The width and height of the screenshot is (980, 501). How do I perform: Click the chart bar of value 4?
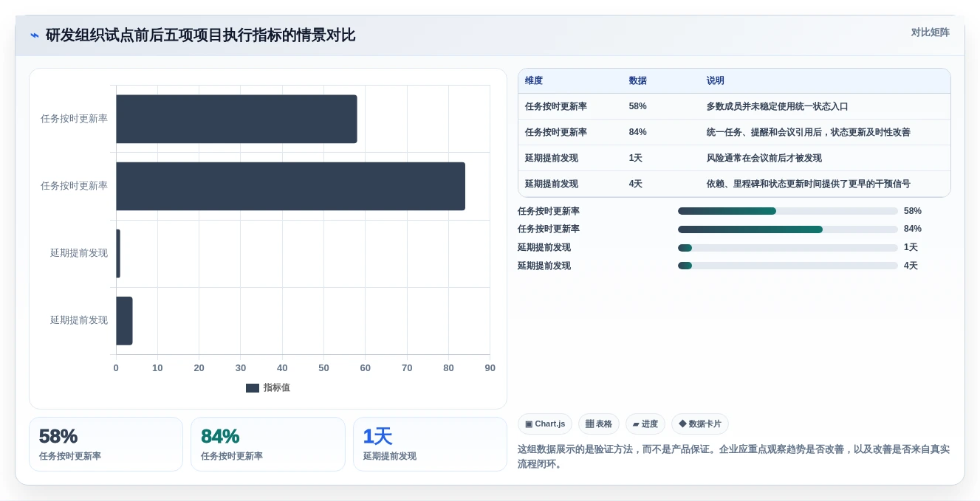coord(124,320)
